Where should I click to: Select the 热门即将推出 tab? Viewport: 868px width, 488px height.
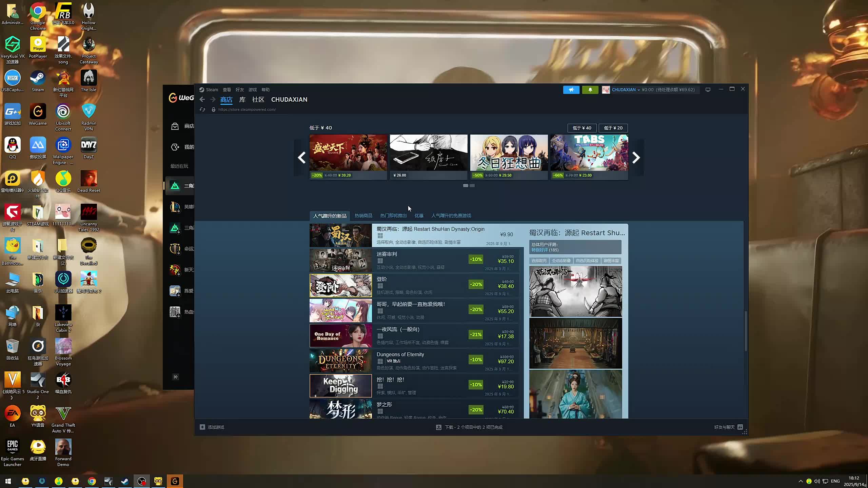tap(393, 216)
